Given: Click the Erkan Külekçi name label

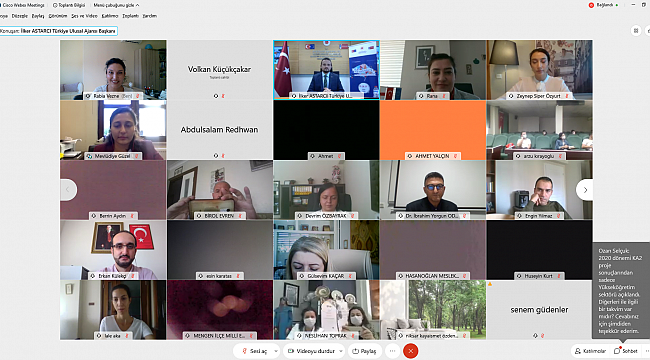Looking at the screenshot, I should click(x=113, y=276).
